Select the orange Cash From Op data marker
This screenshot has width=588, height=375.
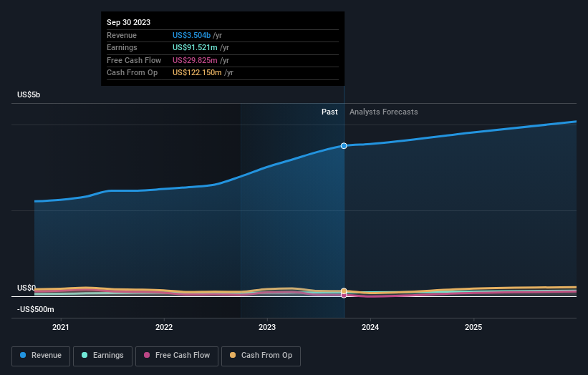pyautogui.click(x=344, y=291)
